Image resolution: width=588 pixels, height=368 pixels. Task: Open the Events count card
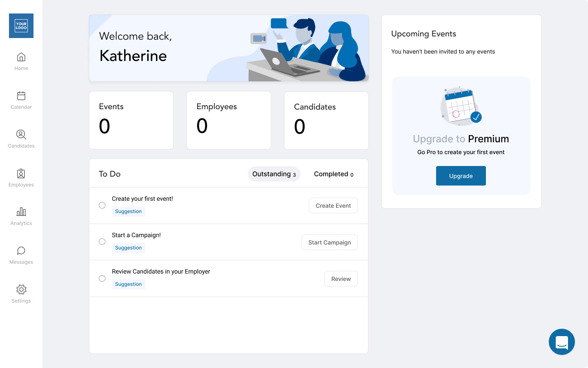pos(131,120)
